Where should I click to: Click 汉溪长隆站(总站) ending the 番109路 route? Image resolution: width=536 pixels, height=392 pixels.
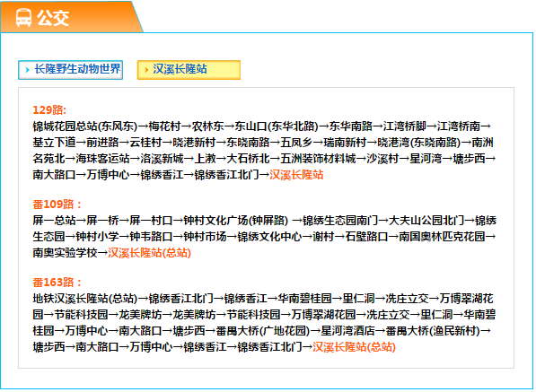149,253
